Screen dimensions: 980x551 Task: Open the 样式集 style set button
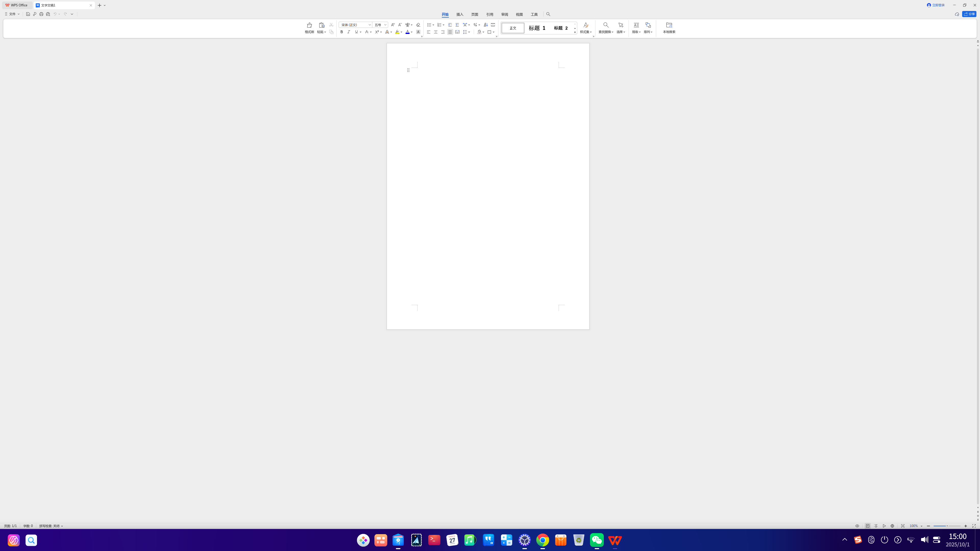click(x=586, y=28)
